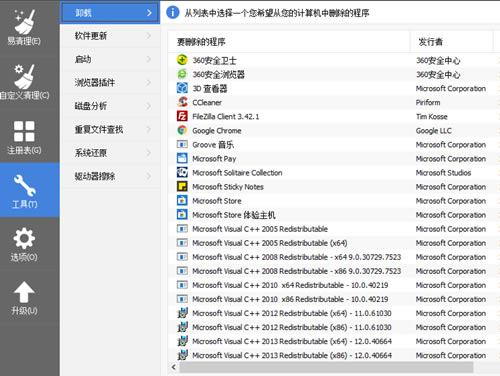
Task: Select Google Chrome icon in program list
Action: coord(182,130)
